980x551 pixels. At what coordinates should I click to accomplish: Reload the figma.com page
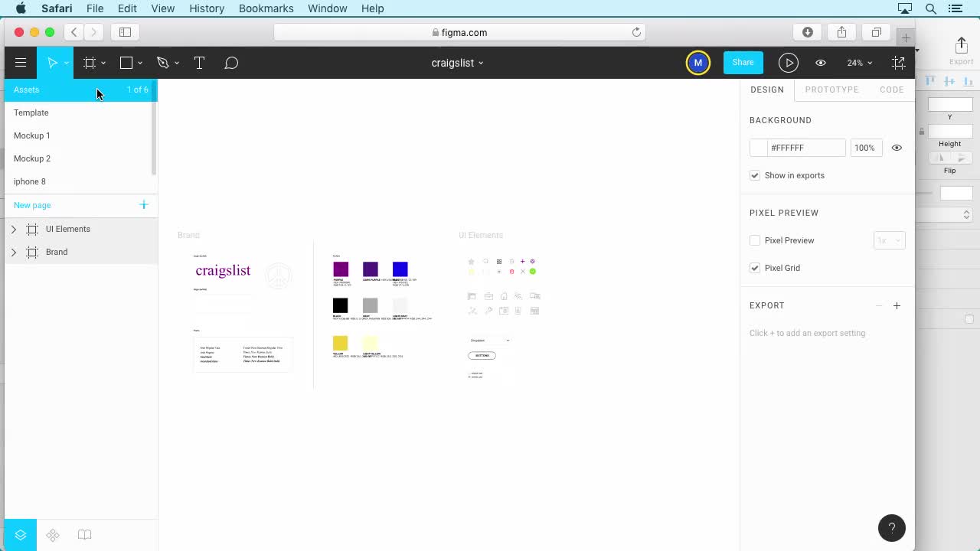[635, 32]
